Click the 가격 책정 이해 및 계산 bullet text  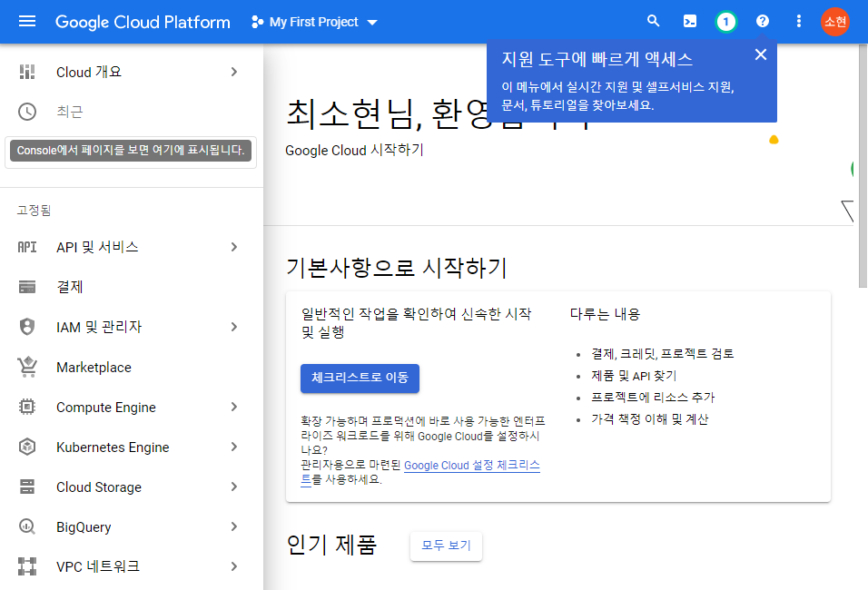click(x=650, y=419)
